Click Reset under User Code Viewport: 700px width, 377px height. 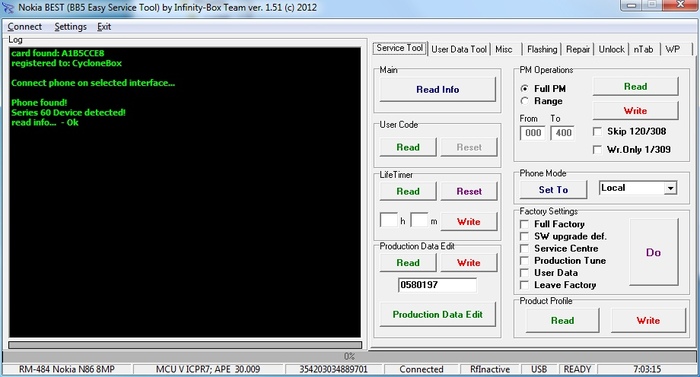(469, 147)
